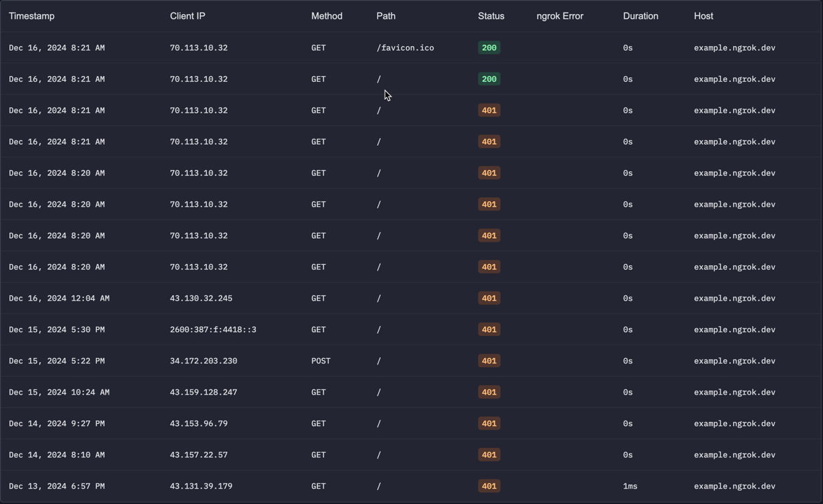
Task: Click the 401 badge in the 43.157.22.57 row
Action: click(489, 455)
